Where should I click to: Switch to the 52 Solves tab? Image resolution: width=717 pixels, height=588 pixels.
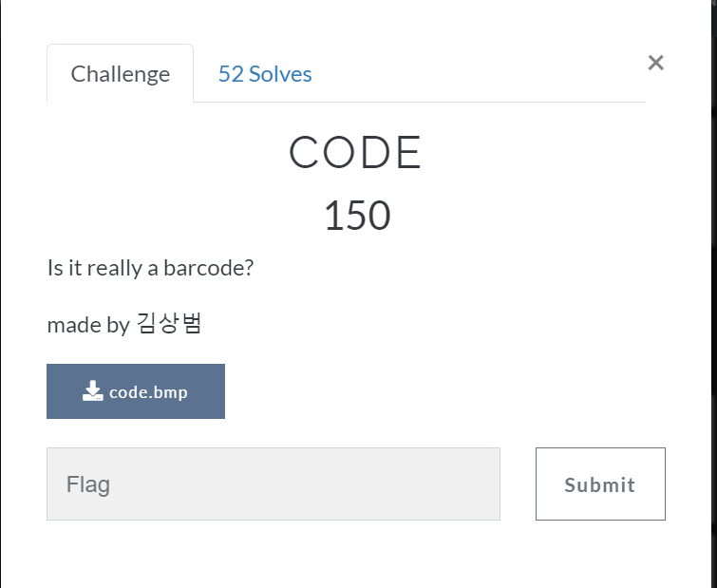point(265,74)
